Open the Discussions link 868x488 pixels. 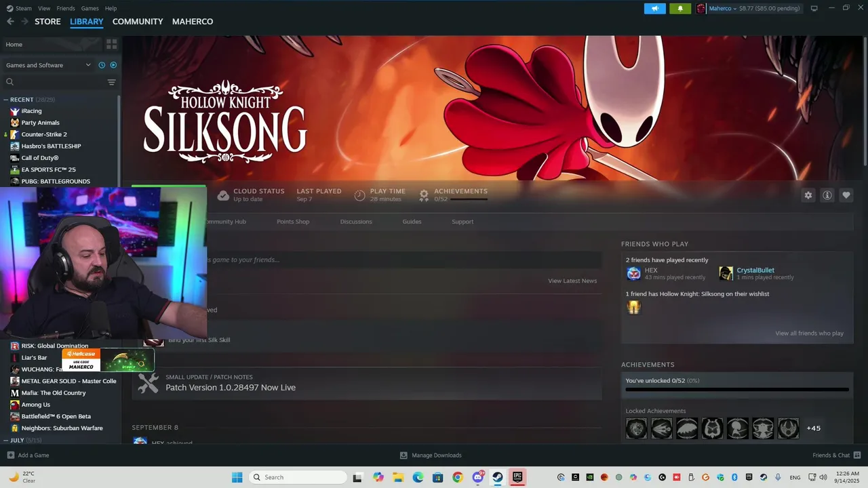point(356,222)
